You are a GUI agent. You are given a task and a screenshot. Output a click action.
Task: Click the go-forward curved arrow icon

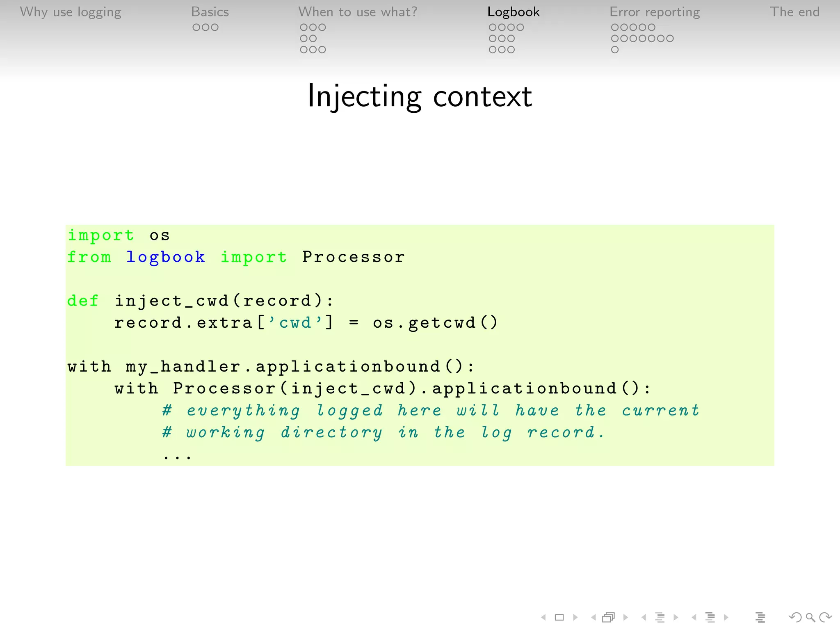pyautogui.click(x=825, y=617)
